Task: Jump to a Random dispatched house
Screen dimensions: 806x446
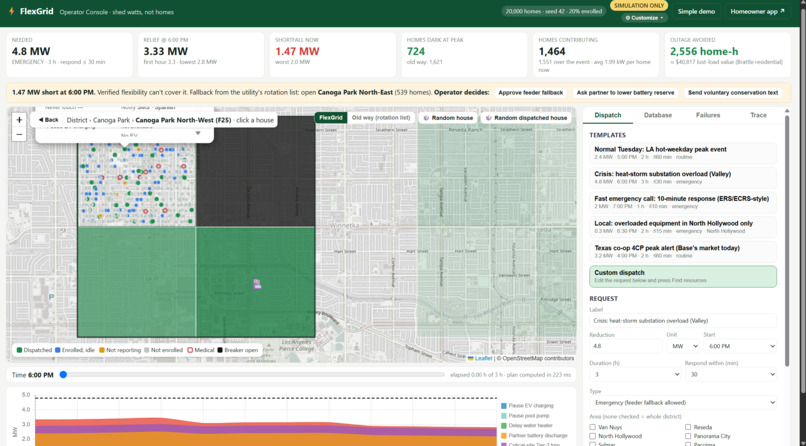Action: click(x=525, y=118)
